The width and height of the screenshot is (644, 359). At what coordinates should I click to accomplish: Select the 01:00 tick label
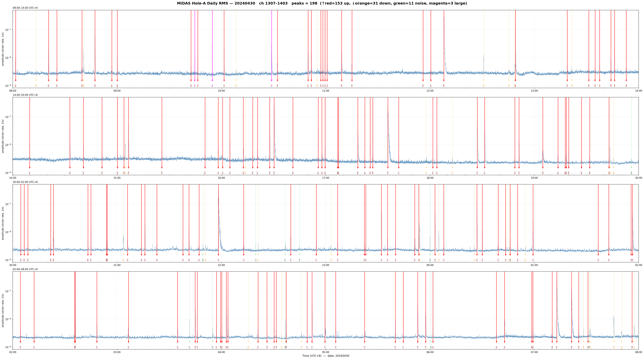(534, 265)
